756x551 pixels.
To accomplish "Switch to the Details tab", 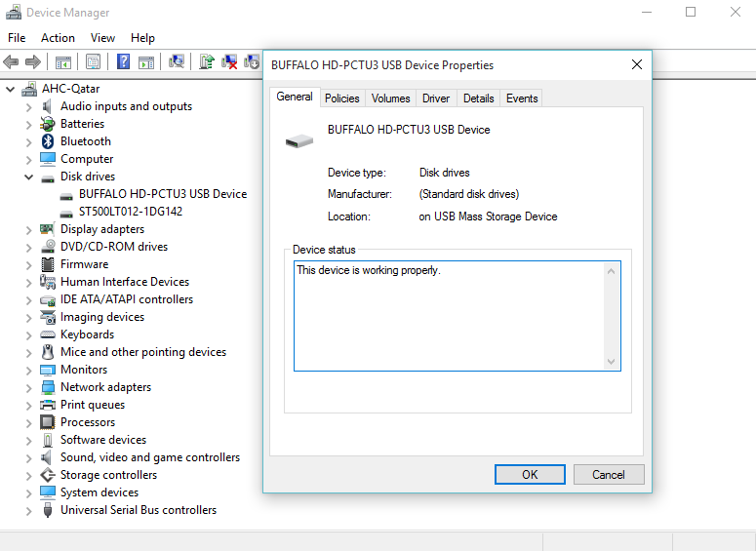I will point(479,98).
